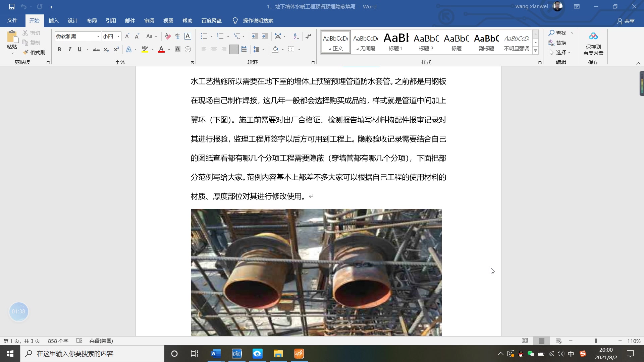644x362 pixels.
Task: Open the 审阅 review tab
Action: (149, 20)
